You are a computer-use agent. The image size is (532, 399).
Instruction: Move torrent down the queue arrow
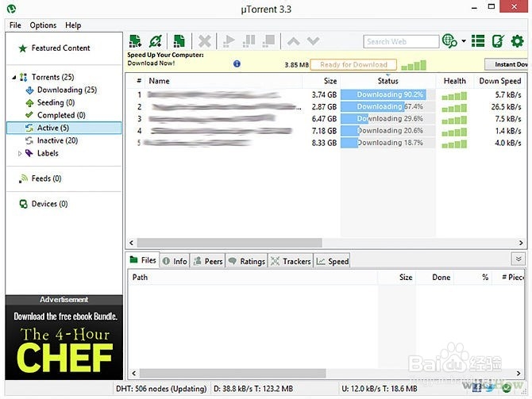click(x=313, y=41)
